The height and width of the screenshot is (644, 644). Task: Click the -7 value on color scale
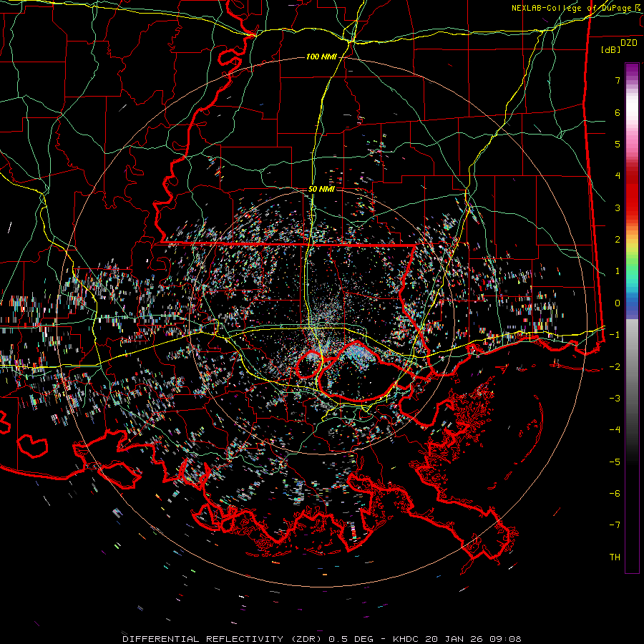[615, 525]
